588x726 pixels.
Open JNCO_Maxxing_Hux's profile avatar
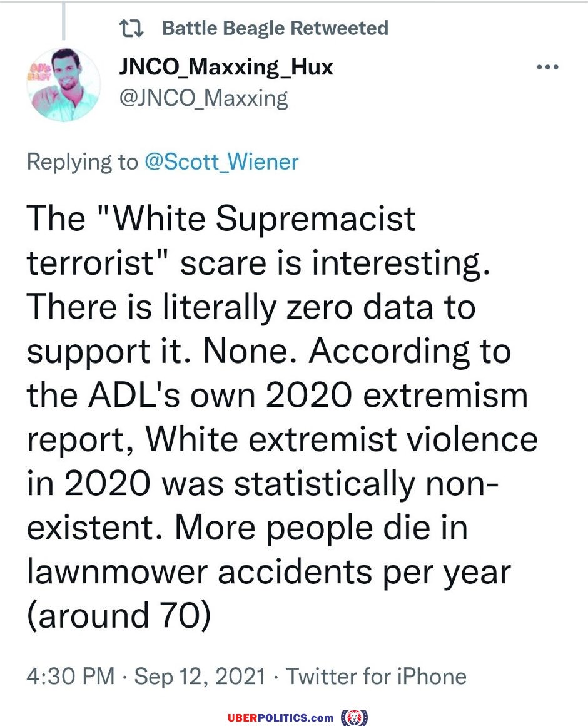[x=64, y=84]
